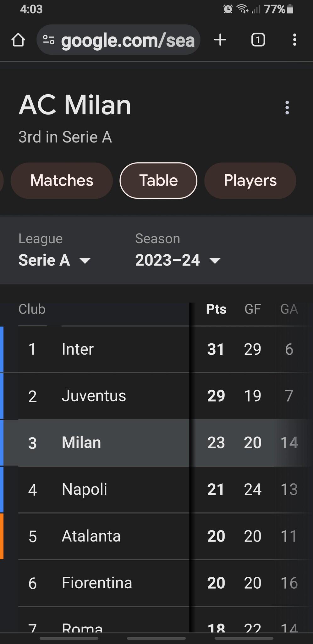
Task: Switch to the Matches tab
Action: click(x=62, y=180)
